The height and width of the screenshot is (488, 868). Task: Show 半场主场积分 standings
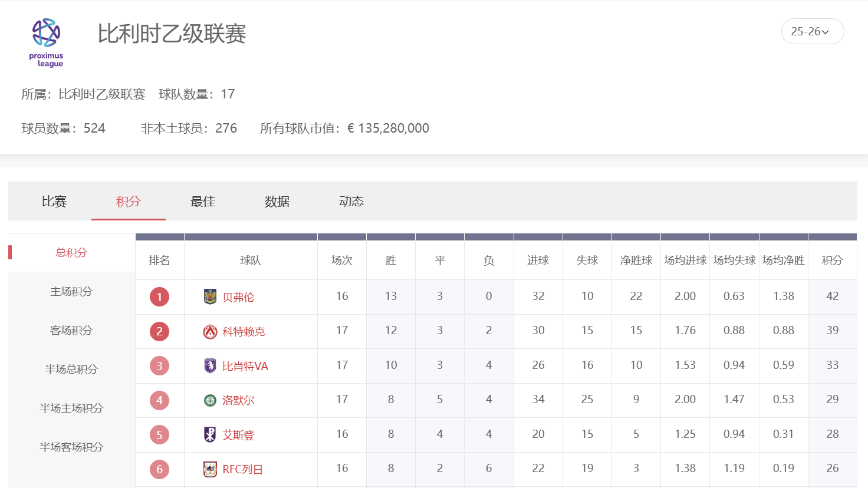tap(71, 408)
